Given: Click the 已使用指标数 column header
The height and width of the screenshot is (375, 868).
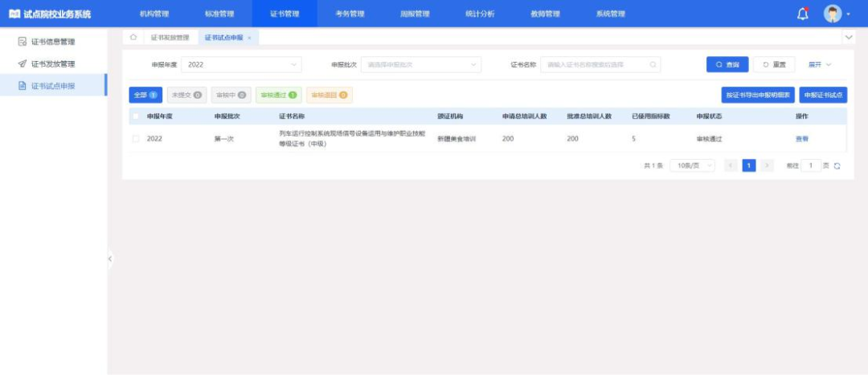Looking at the screenshot, I should click(651, 116).
